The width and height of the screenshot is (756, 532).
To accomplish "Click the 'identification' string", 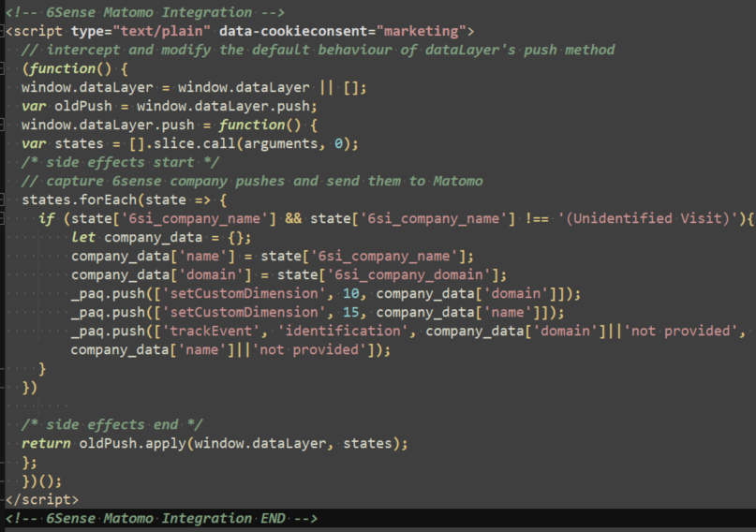I will [x=343, y=331].
